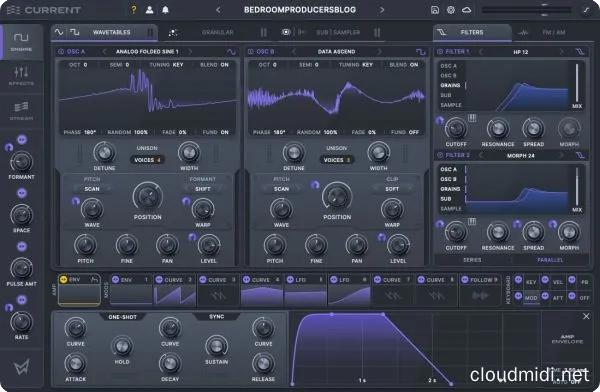Adjust Filter 1 Mix vertical slider
600x392 pixels.
(x=577, y=83)
